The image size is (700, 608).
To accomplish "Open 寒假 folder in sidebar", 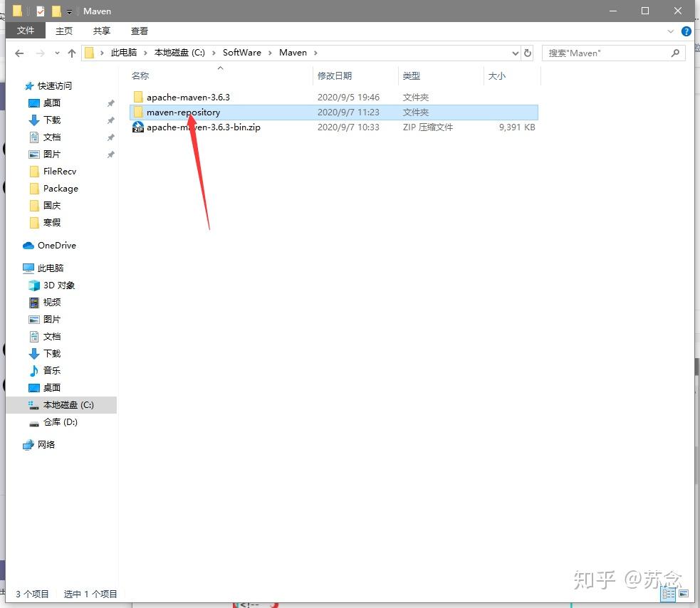I will [x=52, y=222].
